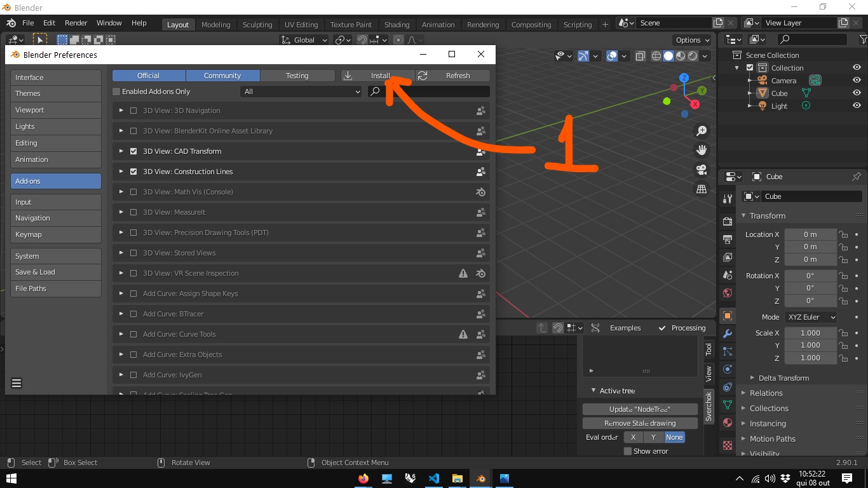This screenshot has width=868, height=488.
Task: Switch perspective/orthographic grid icon
Action: pos(702,189)
